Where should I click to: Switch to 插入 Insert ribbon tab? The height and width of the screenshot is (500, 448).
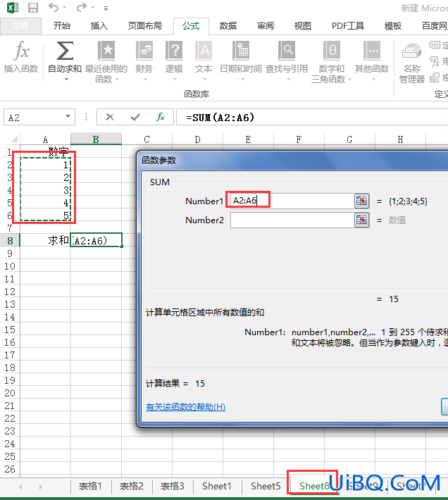click(99, 26)
